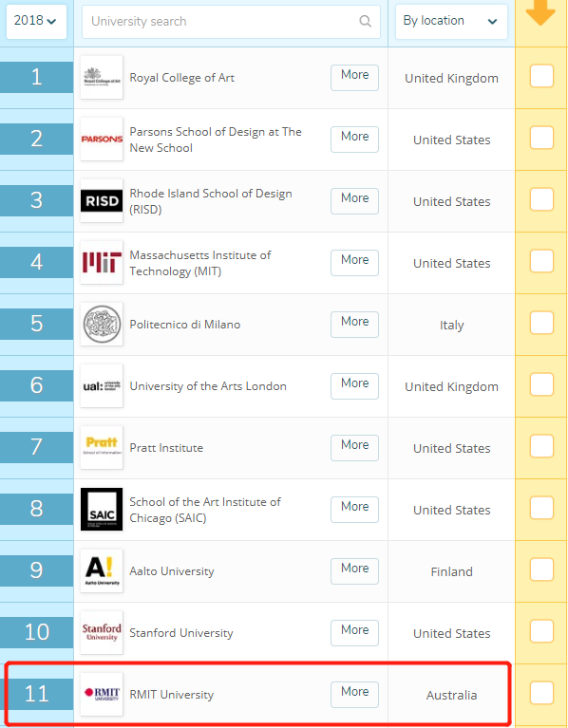Tick the checkbox for Royal College of Art
Viewport: 568px width, 728px height.
pos(541,76)
